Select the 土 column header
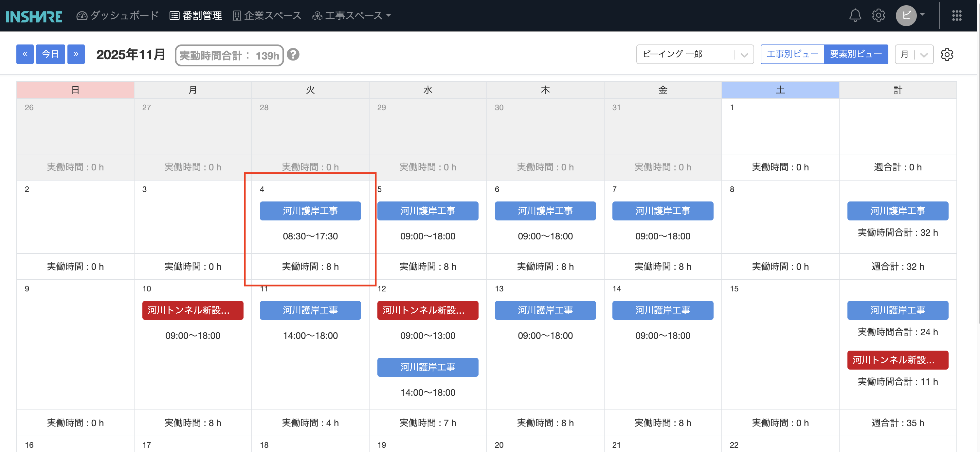The image size is (980, 452). point(780,90)
